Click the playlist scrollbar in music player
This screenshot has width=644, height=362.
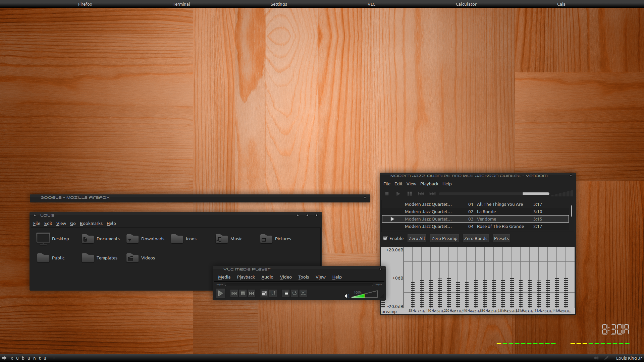click(571, 211)
